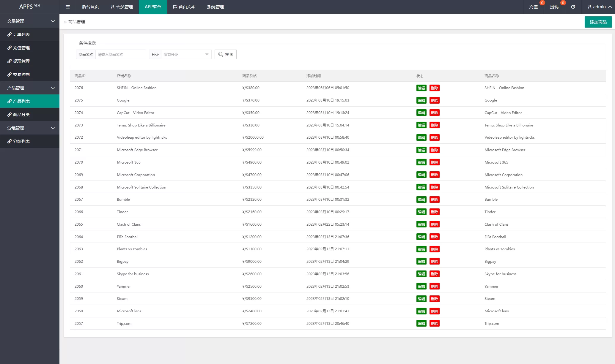Open 订单列表 link icon in sidebar
Image resolution: width=615 pixels, height=364 pixels.
(x=10, y=34)
